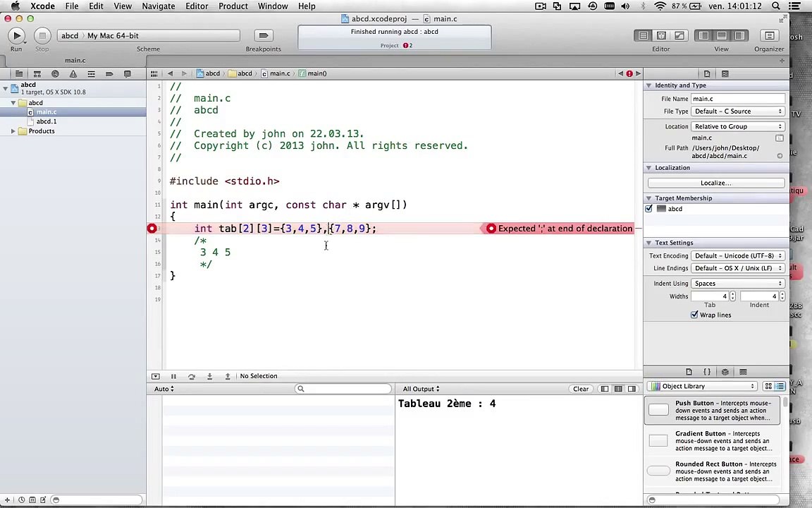Open the Organizer window
812x508 pixels.
(769, 35)
